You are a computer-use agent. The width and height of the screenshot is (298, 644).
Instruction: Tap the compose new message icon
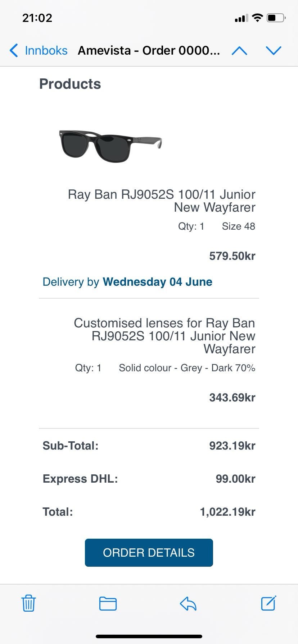point(268,603)
